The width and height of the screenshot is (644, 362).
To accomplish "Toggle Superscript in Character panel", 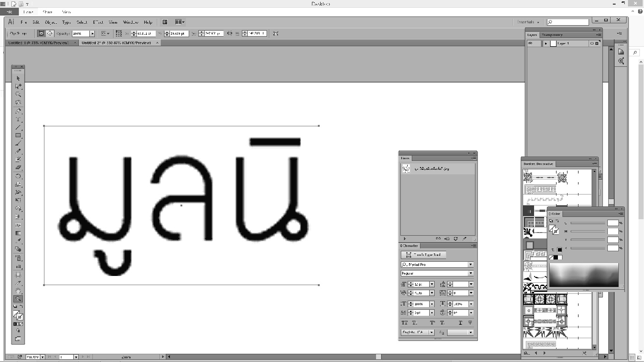I will 432,323.
